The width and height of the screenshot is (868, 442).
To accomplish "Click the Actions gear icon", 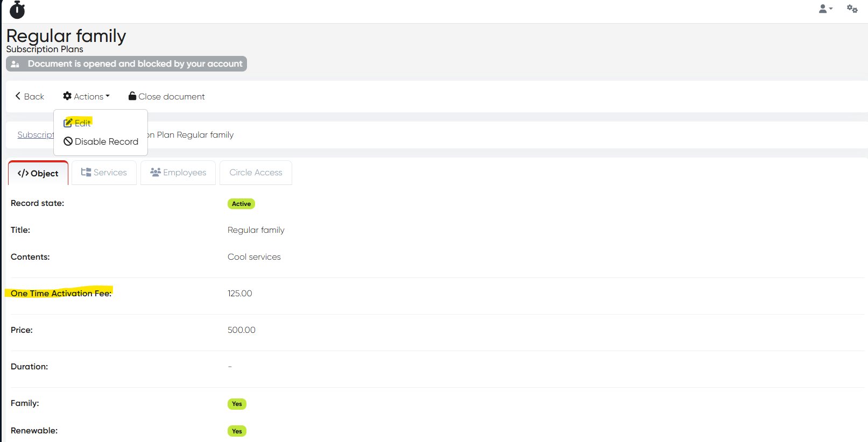I will coord(67,96).
